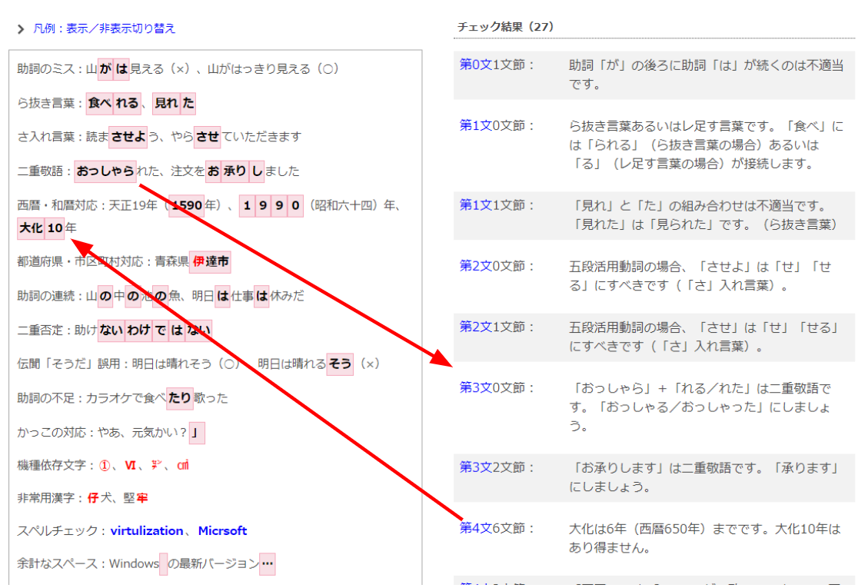Open the 第0文 link in check results
Viewport: 868px width, 588px height.
pos(475,65)
